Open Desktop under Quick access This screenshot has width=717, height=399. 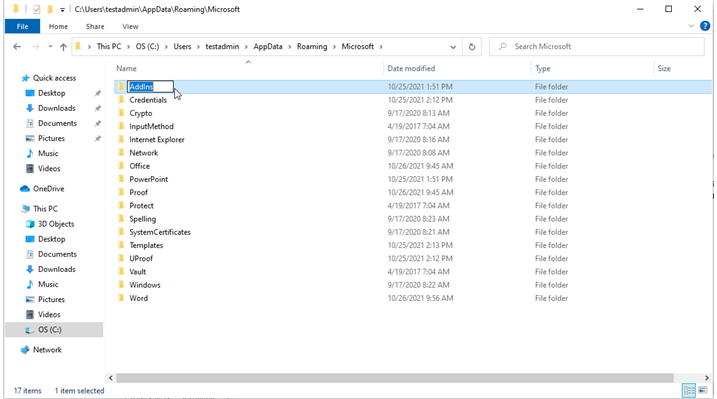click(51, 93)
